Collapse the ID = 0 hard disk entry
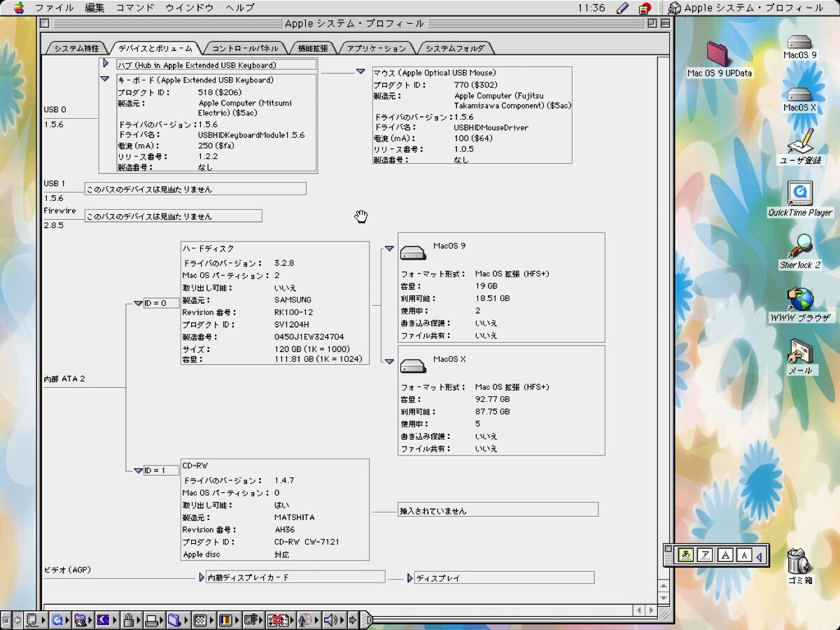840x630 pixels. 138,304
